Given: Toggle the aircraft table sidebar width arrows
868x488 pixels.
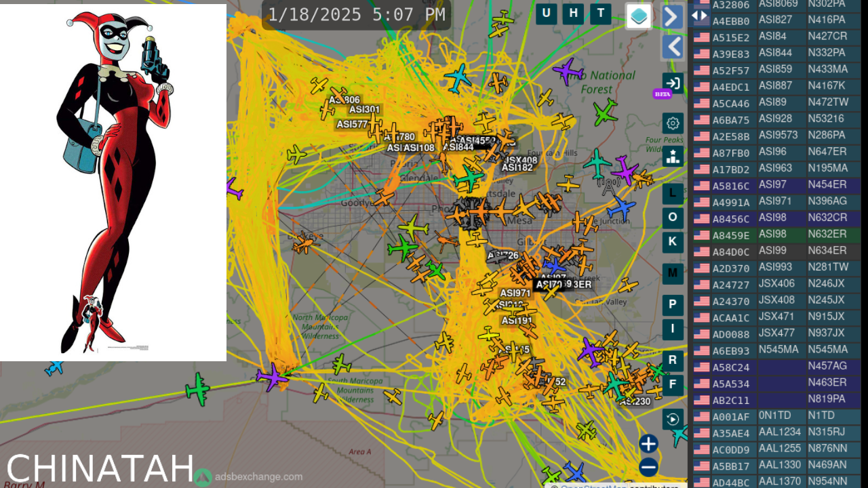Looking at the screenshot, I should 699,16.
